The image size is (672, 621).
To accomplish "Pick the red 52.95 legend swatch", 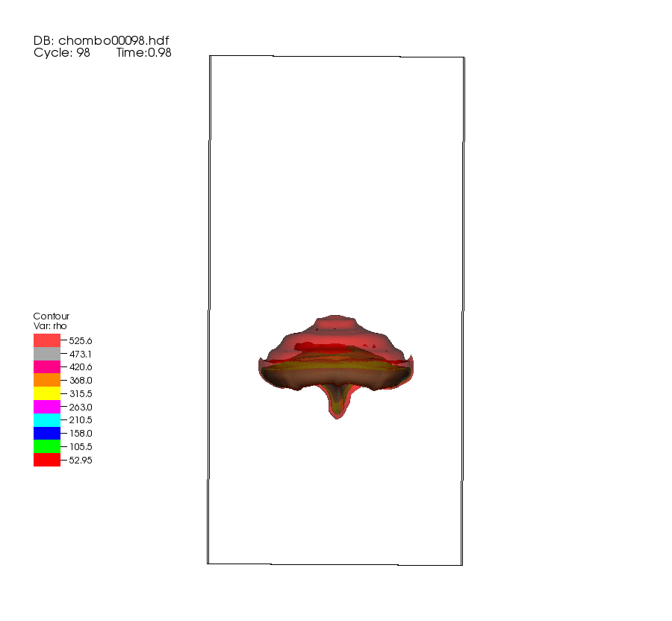I will tap(46, 460).
